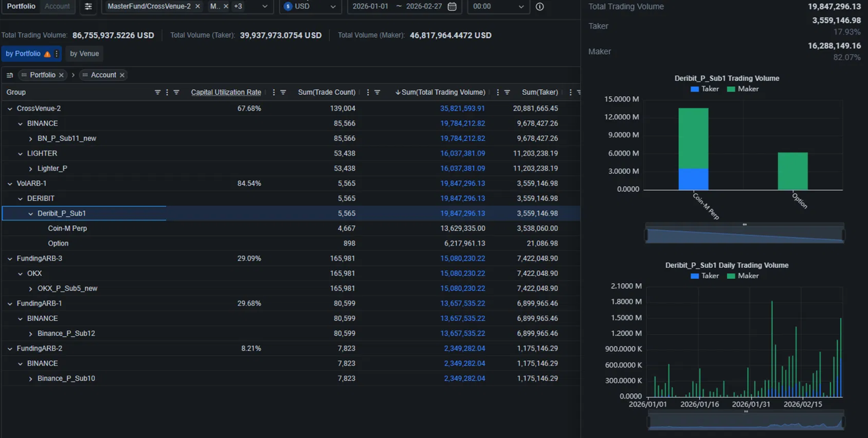Select the by Venue tab
Image resolution: width=868 pixels, height=438 pixels.
(x=84, y=54)
